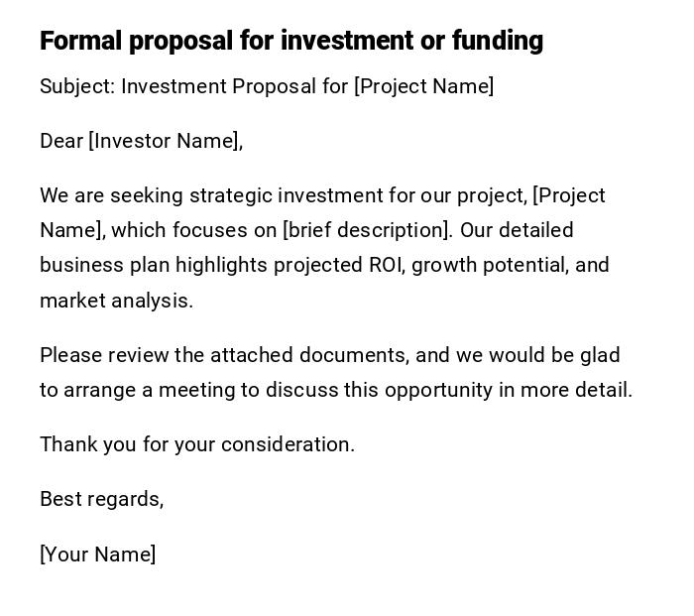694x616 pixels.
Task: Click the word "Dear" in the salutation
Action: (61, 141)
